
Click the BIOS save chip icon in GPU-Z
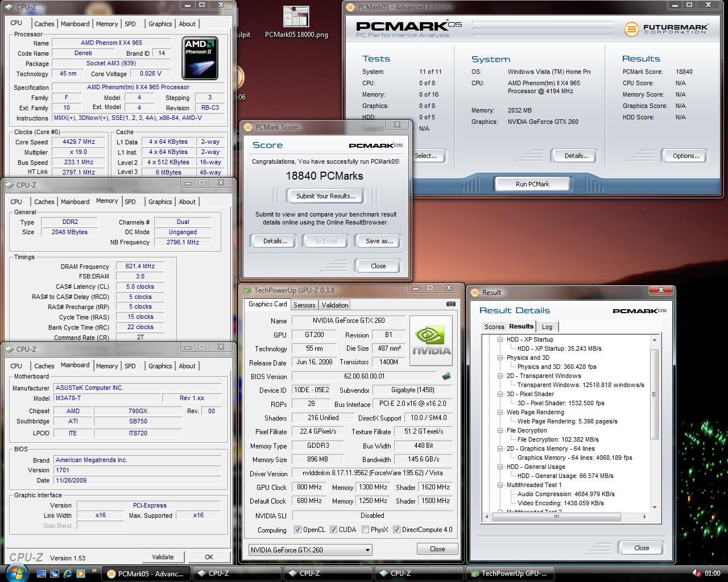coord(446,376)
